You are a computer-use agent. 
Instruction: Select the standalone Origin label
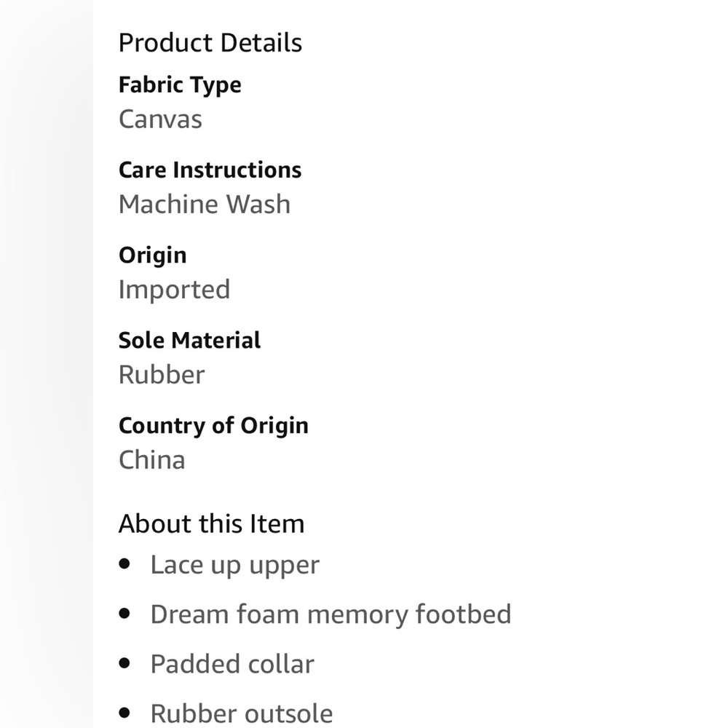152,256
